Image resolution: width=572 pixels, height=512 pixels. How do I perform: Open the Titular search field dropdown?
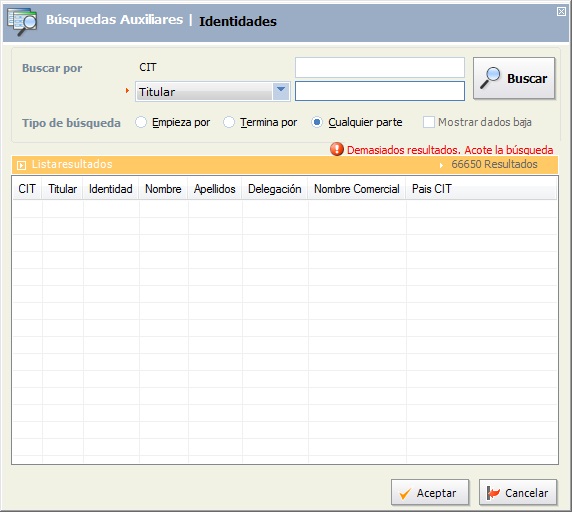(x=281, y=91)
